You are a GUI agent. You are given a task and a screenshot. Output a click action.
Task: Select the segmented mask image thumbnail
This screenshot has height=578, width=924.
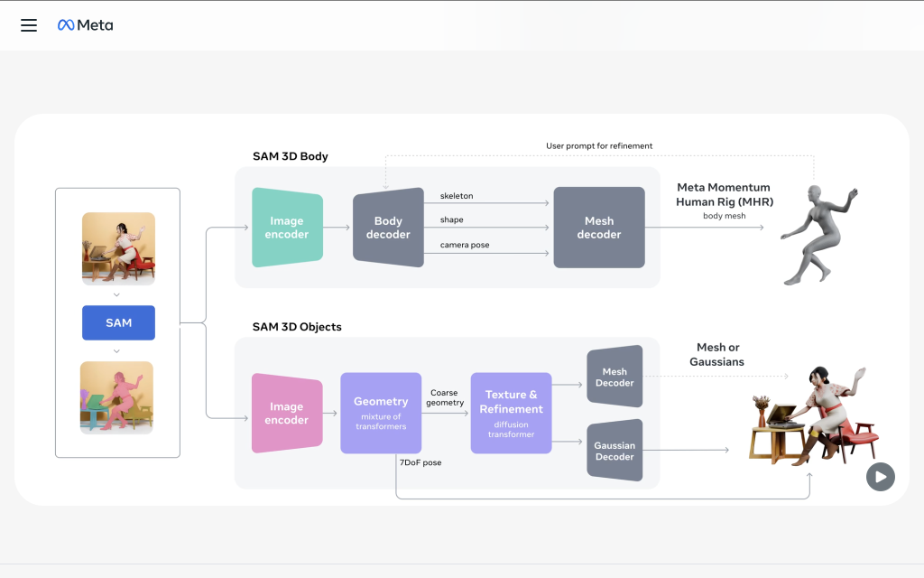(116, 397)
